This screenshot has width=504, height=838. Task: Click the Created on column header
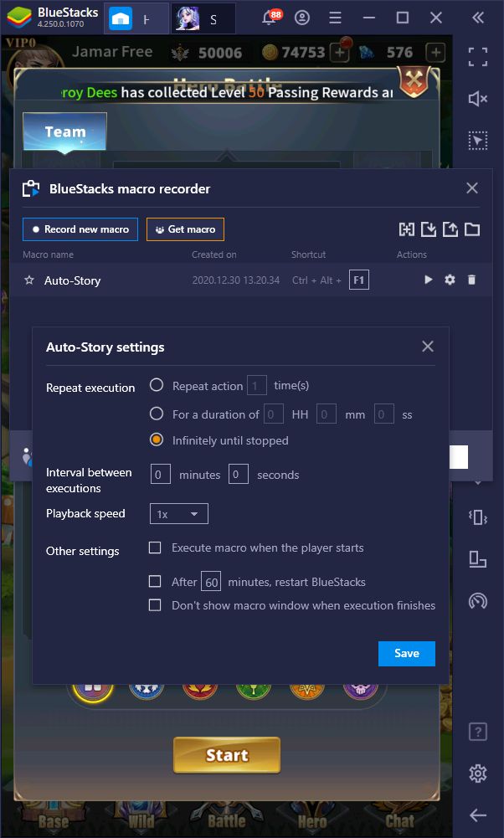[x=213, y=254]
